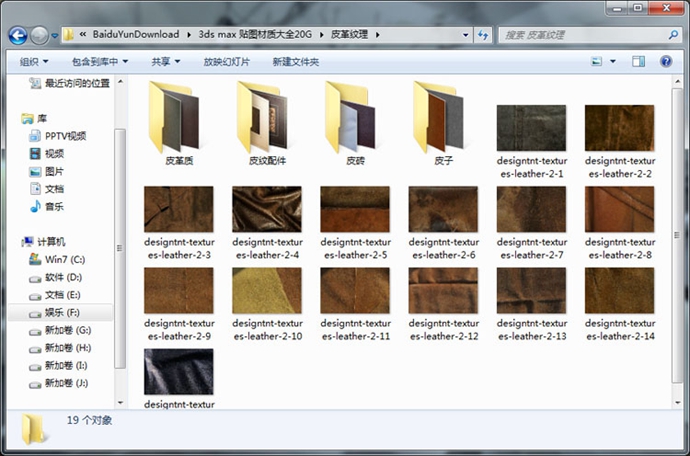The image size is (690, 456).
Task: Open PPTV视频 library
Action: click(58, 136)
